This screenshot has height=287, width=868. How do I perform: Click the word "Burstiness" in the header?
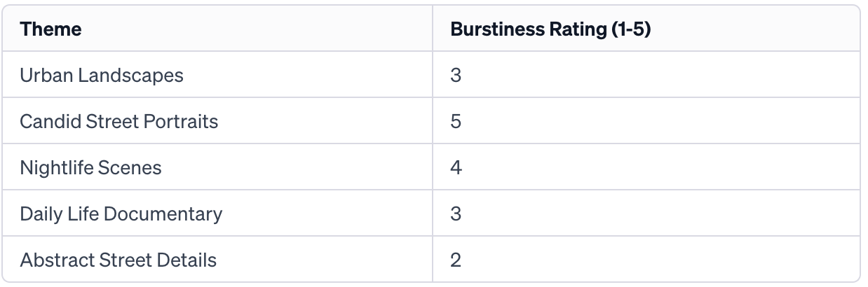(x=499, y=29)
